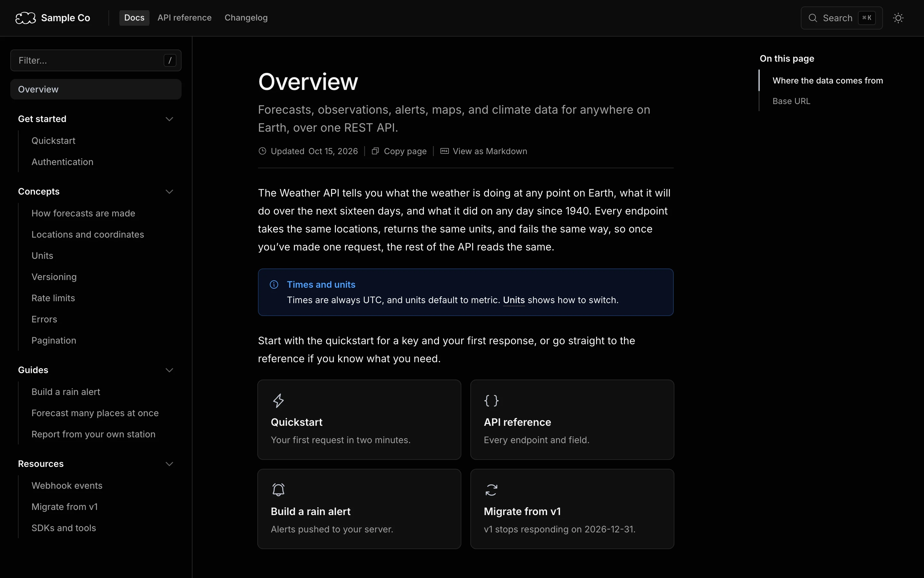This screenshot has width=924, height=578.
Task: Click the Concepts section heading
Action: [x=38, y=191]
